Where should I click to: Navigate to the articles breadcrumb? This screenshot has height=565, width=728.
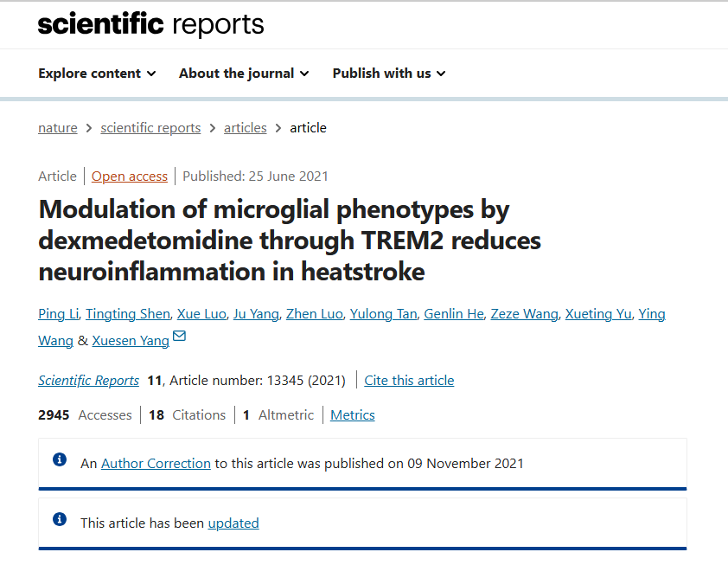click(246, 128)
